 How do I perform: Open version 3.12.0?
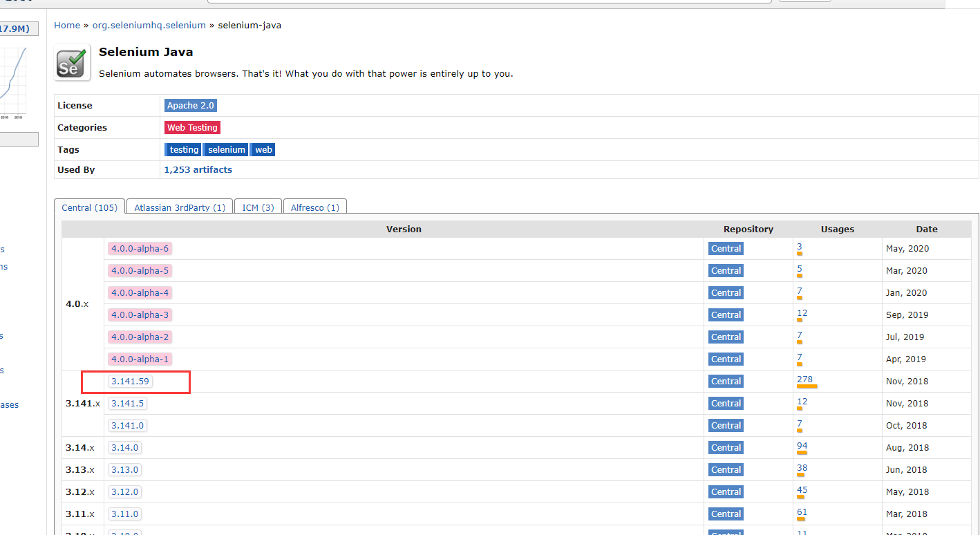point(124,492)
